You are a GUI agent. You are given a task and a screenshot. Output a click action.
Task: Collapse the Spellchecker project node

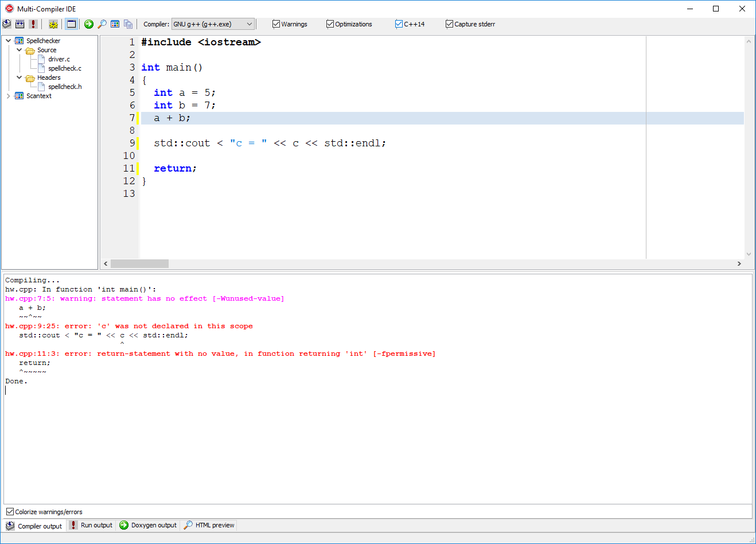[8, 41]
